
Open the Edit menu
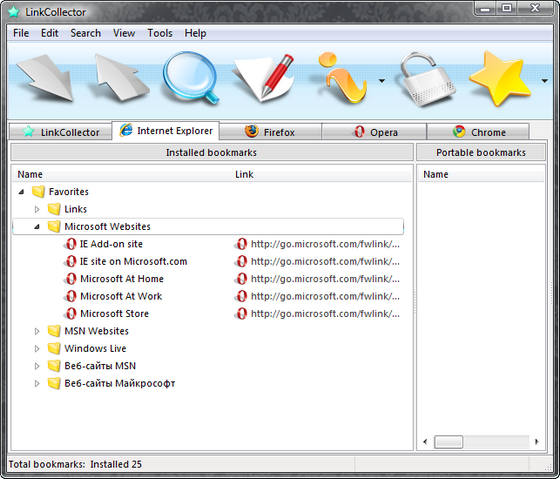click(50, 33)
